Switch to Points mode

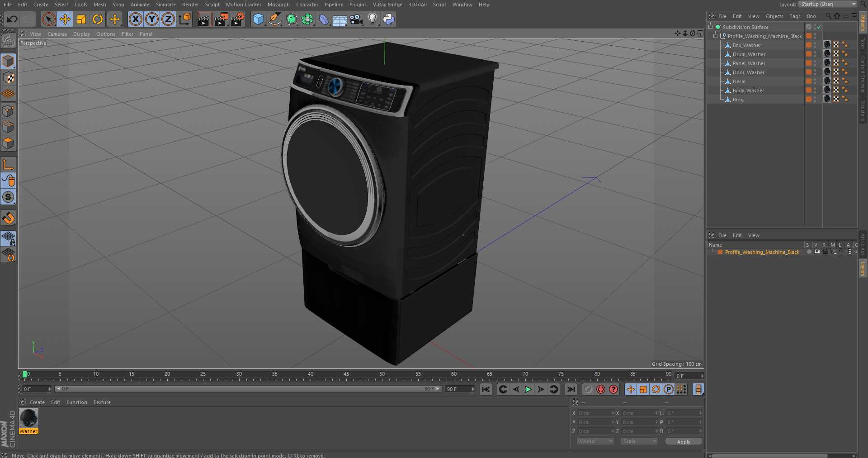[x=8, y=111]
